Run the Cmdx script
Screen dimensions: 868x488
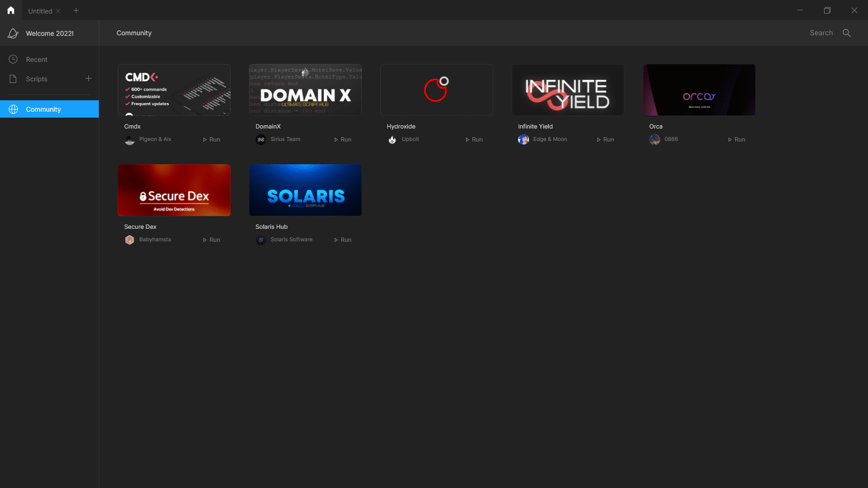click(212, 140)
